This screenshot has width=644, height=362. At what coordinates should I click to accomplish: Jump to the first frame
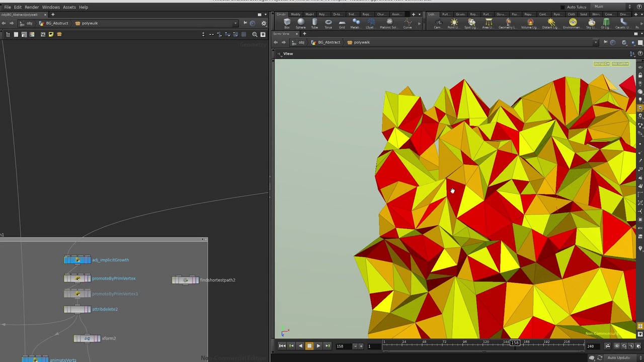point(282,346)
